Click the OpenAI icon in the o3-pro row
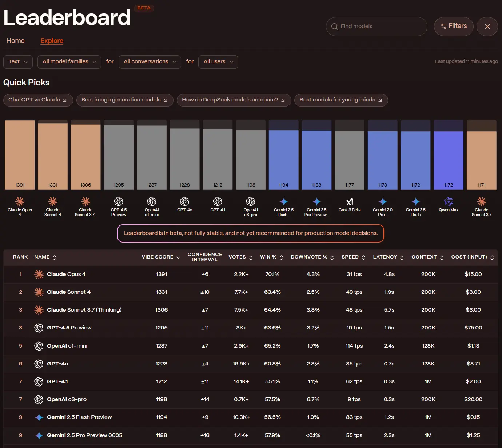The width and height of the screenshot is (502, 448). tap(39, 400)
